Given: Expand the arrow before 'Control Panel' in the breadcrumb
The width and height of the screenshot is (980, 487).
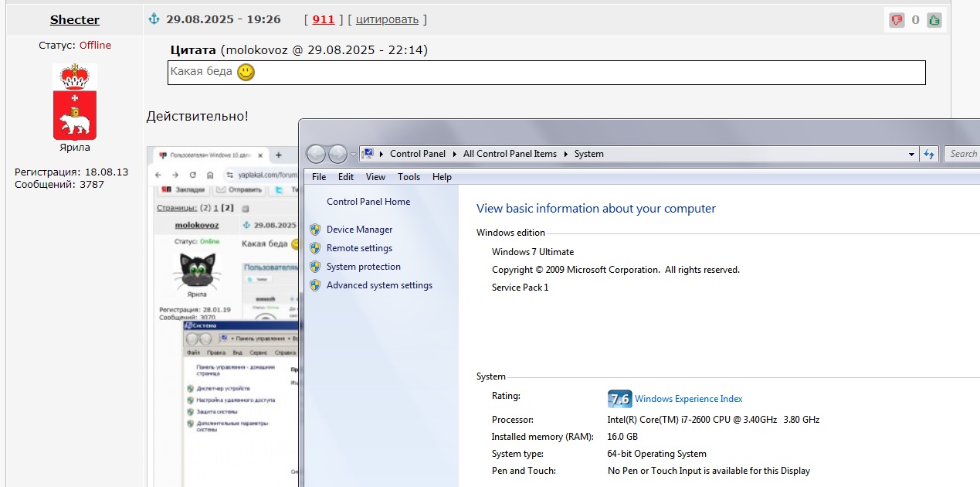Looking at the screenshot, I should (381, 154).
